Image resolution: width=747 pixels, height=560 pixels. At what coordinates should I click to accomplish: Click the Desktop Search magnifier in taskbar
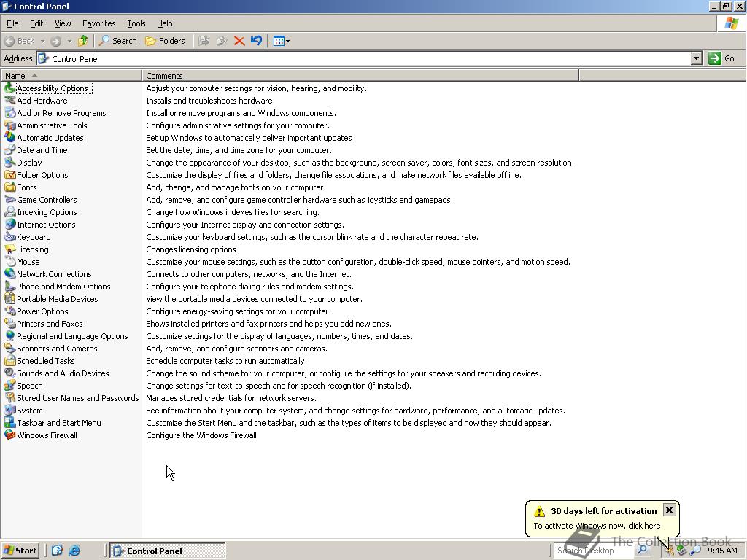click(642, 550)
